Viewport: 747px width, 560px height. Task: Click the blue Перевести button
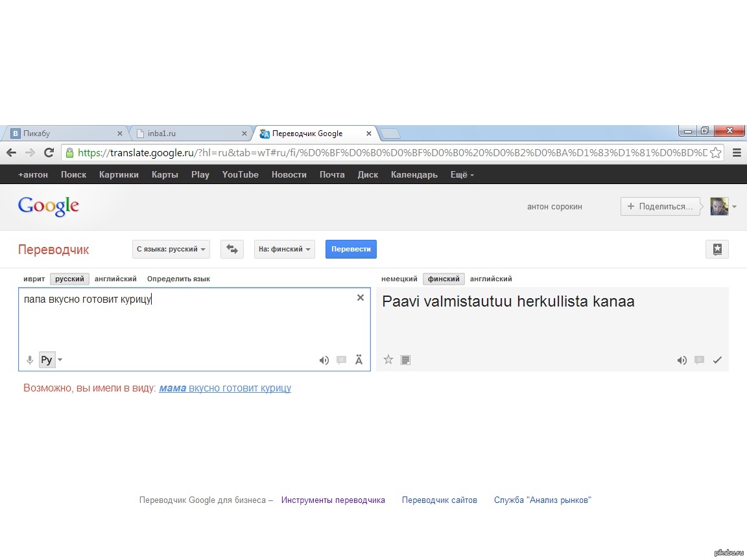351,249
